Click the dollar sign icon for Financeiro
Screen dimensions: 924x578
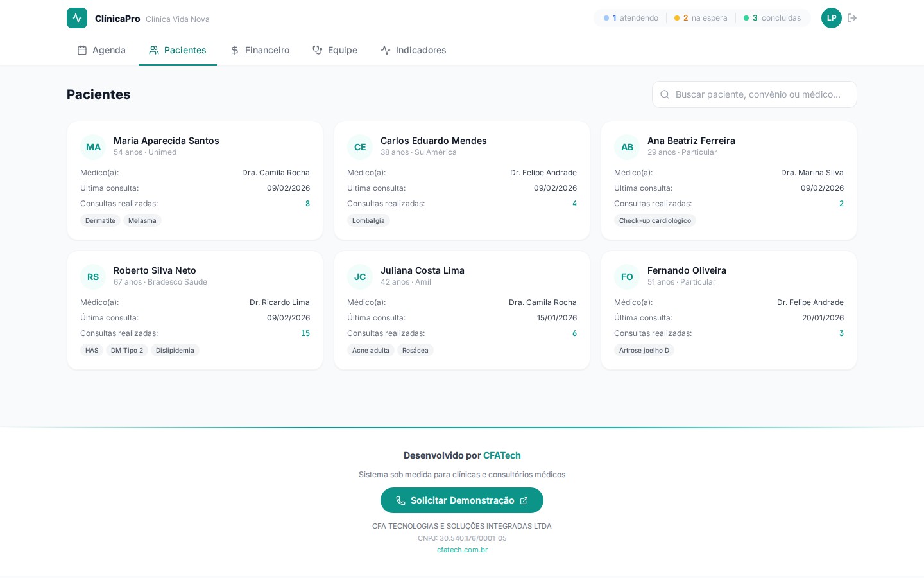tap(235, 50)
